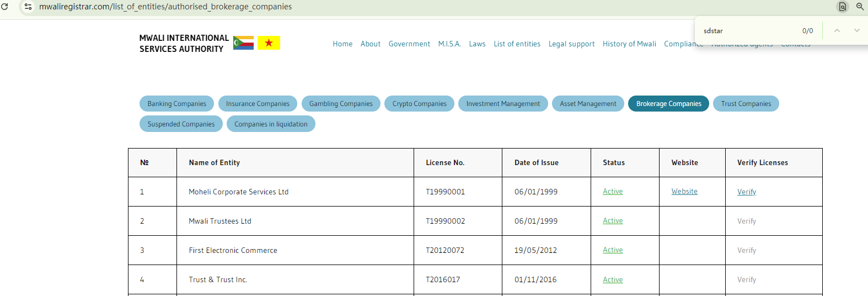Click Active status for Moheli Corporate Services
The height and width of the screenshot is (296, 868).
coord(613,192)
